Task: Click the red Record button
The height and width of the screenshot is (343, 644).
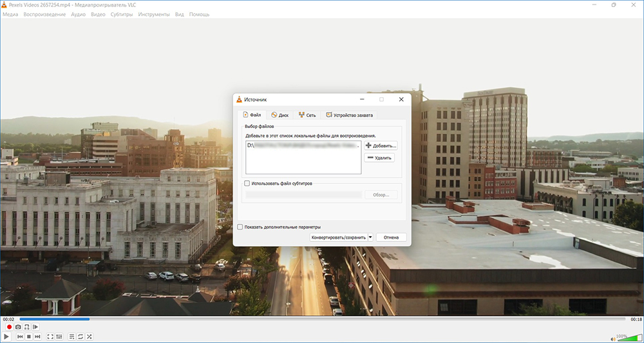Action: [x=8, y=327]
